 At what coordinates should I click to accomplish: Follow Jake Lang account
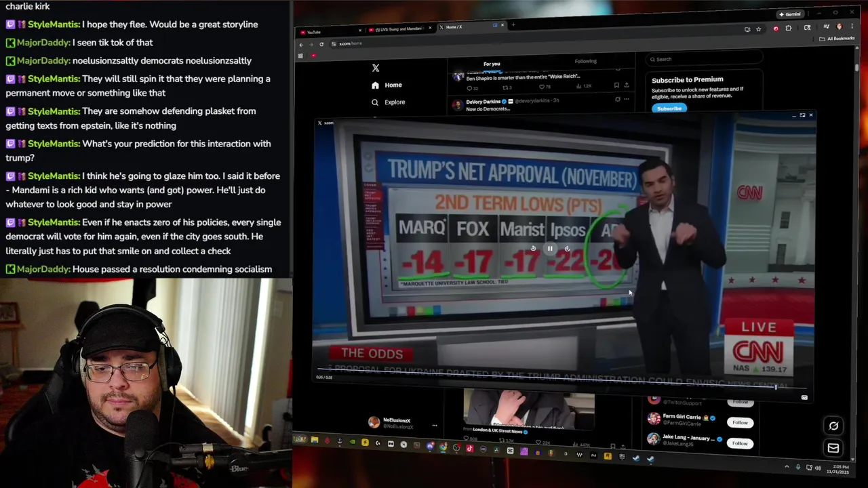pos(740,443)
